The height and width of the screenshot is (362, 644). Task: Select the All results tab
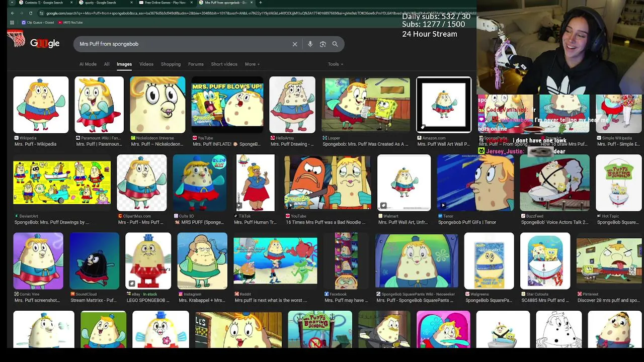[x=107, y=64]
